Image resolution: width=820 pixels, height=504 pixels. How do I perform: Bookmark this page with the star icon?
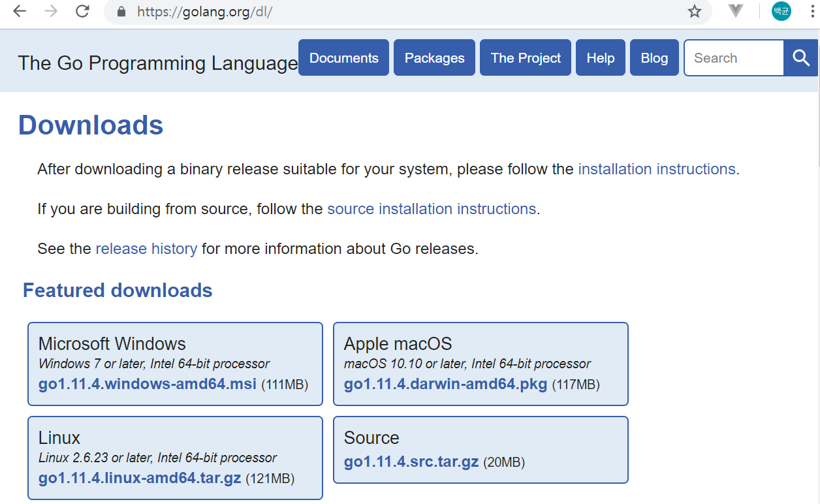(x=695, y=11)
